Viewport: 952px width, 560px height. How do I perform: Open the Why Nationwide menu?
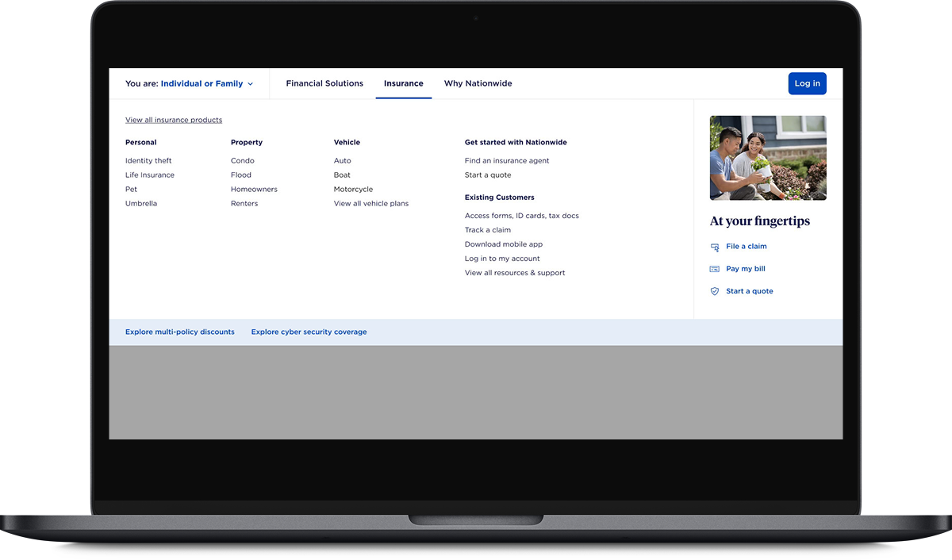pos(478,83)
